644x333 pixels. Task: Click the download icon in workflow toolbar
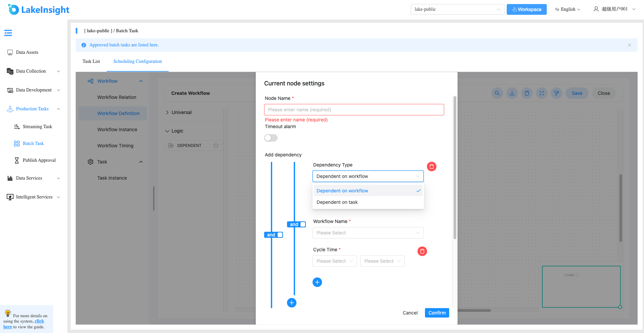point(512,93)
